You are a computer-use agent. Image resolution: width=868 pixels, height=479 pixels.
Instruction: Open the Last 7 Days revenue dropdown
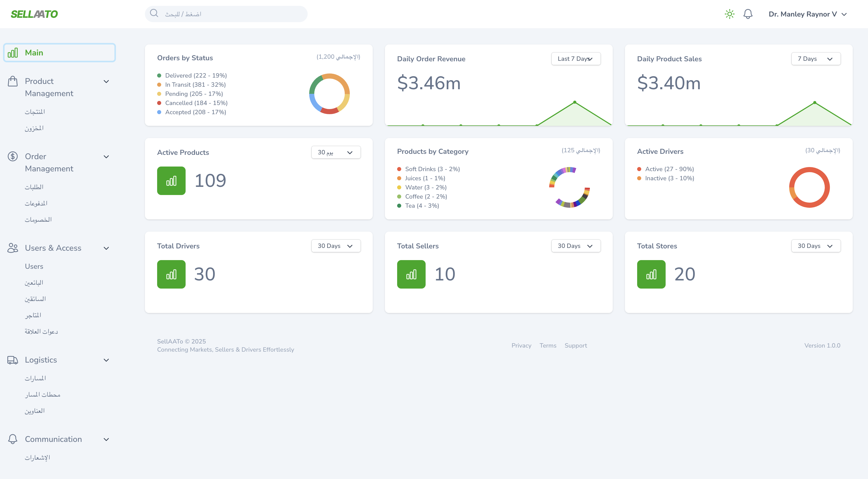click(x=576, y=59)
